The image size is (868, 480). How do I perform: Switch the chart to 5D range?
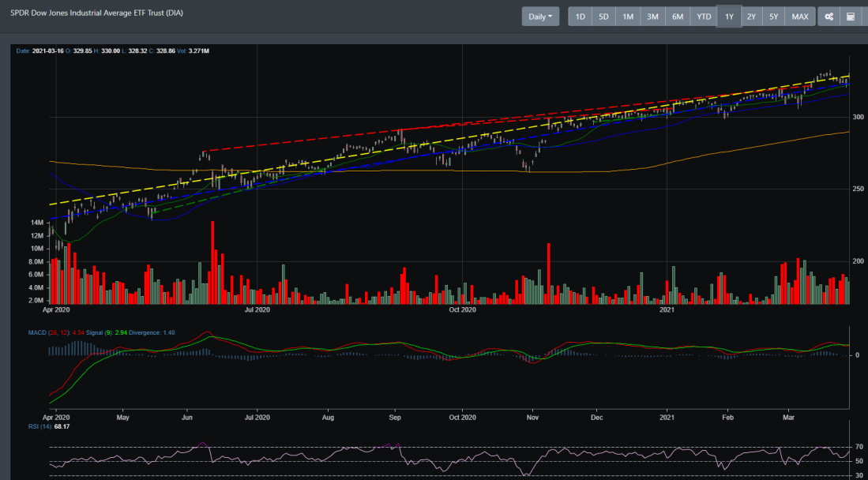603,17
